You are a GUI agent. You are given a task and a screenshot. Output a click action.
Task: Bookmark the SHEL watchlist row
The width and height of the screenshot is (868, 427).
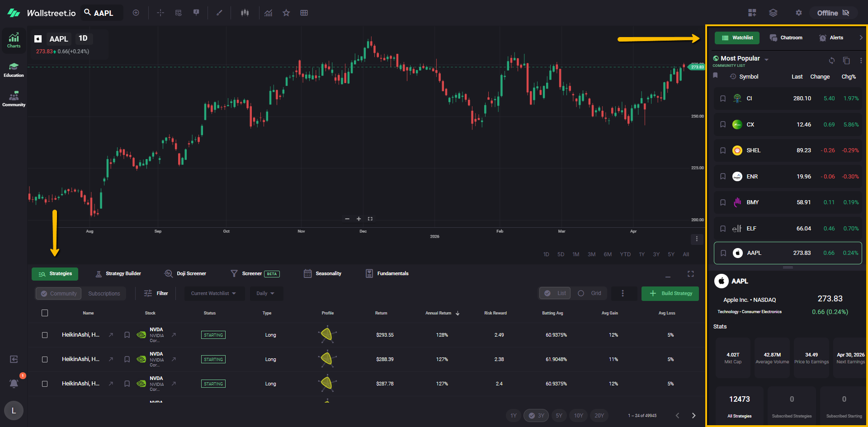[x=723, y=150]
